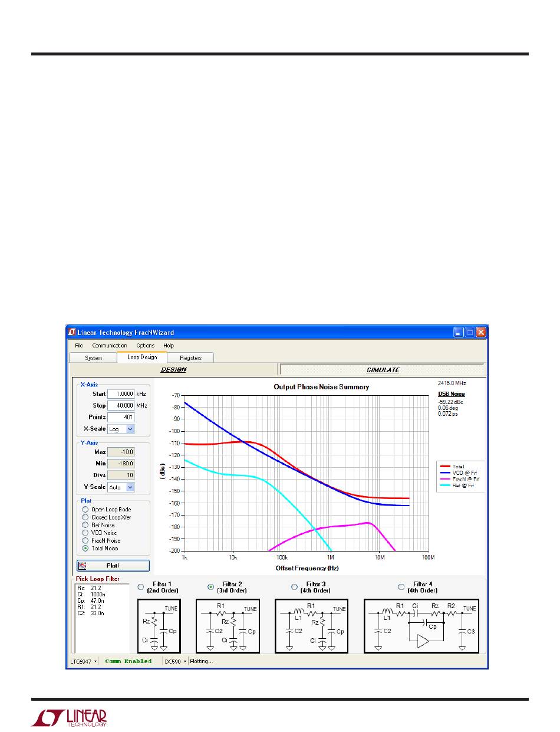560x732 pixels.
Task: Click the X-Axis Stop value field
Action: pyautogui.click(x=121, y=406)
